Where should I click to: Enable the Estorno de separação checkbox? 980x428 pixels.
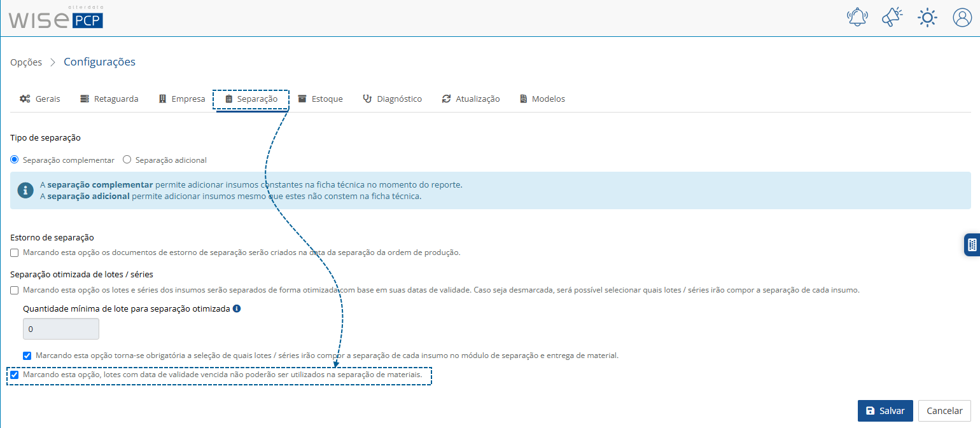click(15, 252)
